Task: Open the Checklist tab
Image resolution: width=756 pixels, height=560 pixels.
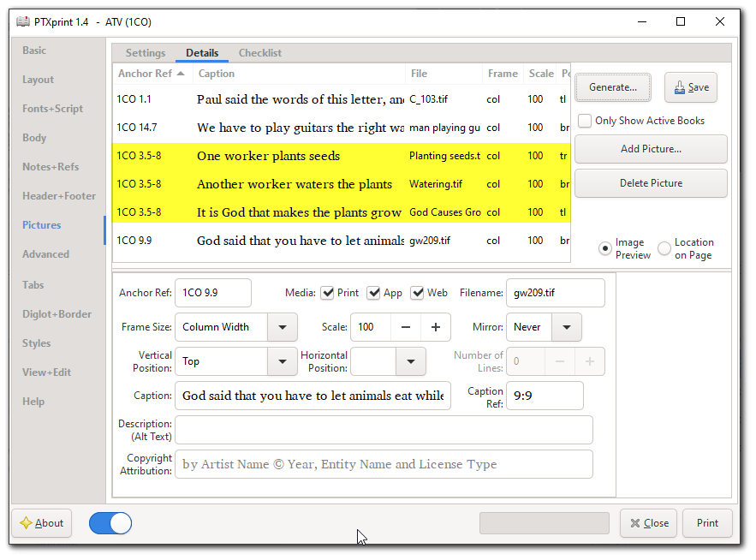Action: point(259,52)
